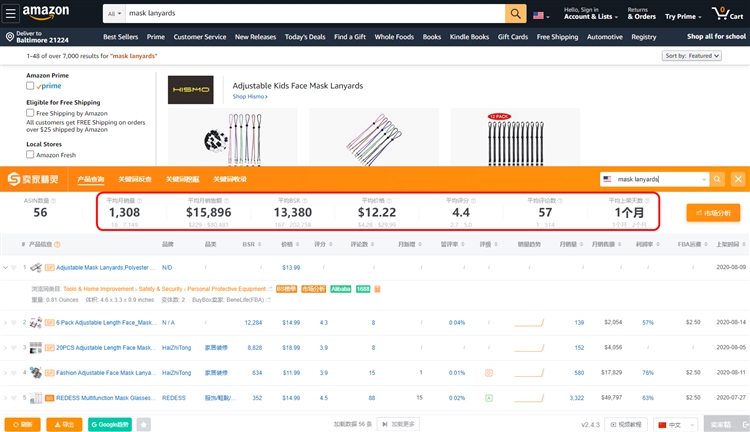Enable the Prime filter checkbox
Screen dimensions: 750x432
click(30, 86)
